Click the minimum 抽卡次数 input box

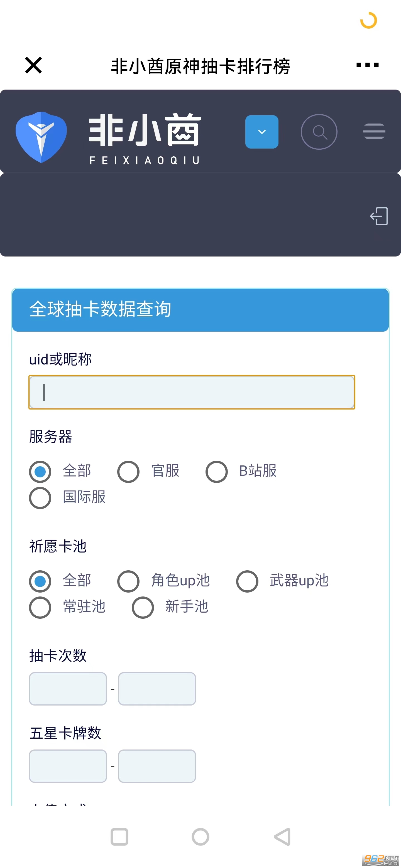pyautogui.click(x=68, y=688)
